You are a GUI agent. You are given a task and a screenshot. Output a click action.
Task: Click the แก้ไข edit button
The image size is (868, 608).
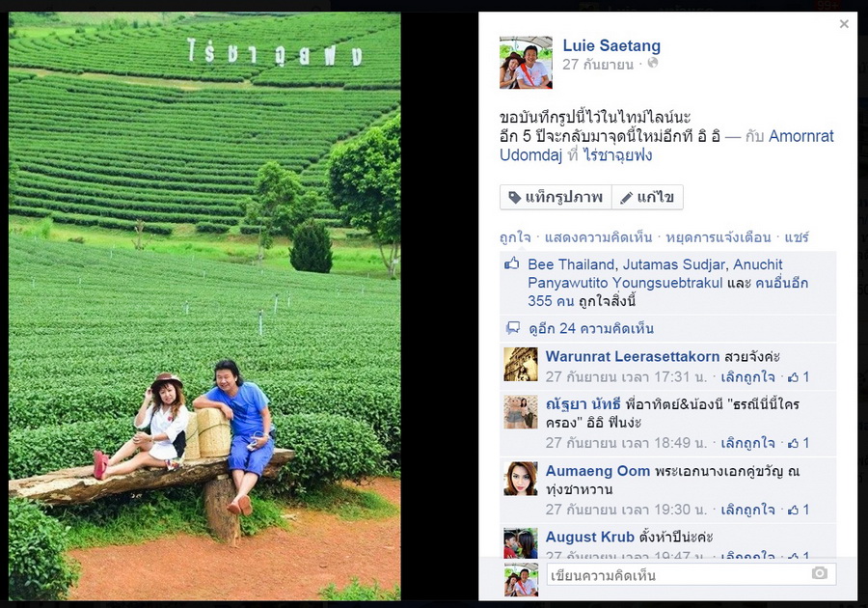[x=648, y=197]
